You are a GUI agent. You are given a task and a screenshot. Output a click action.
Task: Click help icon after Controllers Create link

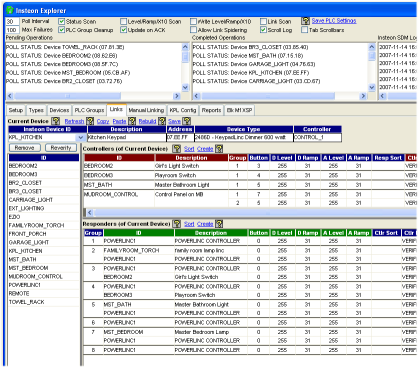219,149
